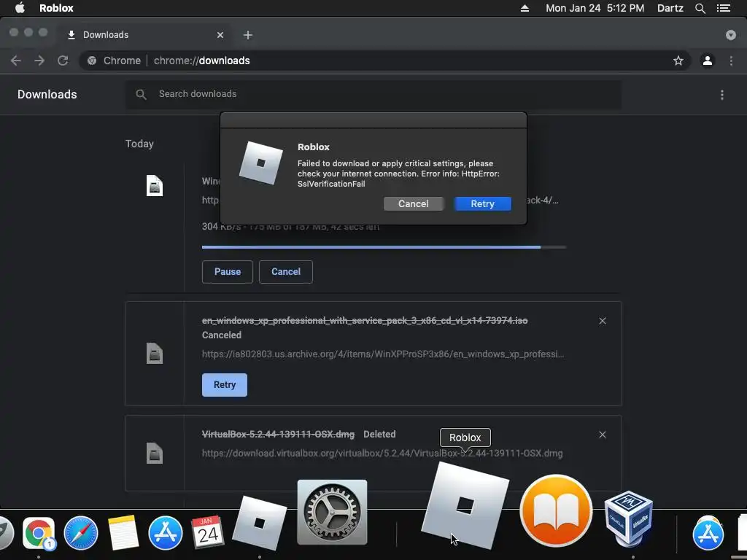Open Notes from the Dock
Image resolution: width=747 pixels, height=560 pixels.
click(123, 533)
